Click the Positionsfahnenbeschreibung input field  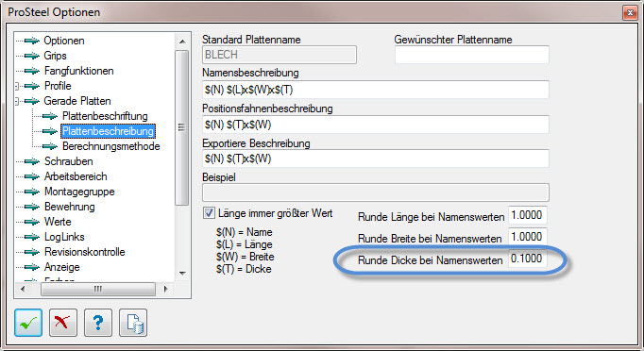pos(376,125)
